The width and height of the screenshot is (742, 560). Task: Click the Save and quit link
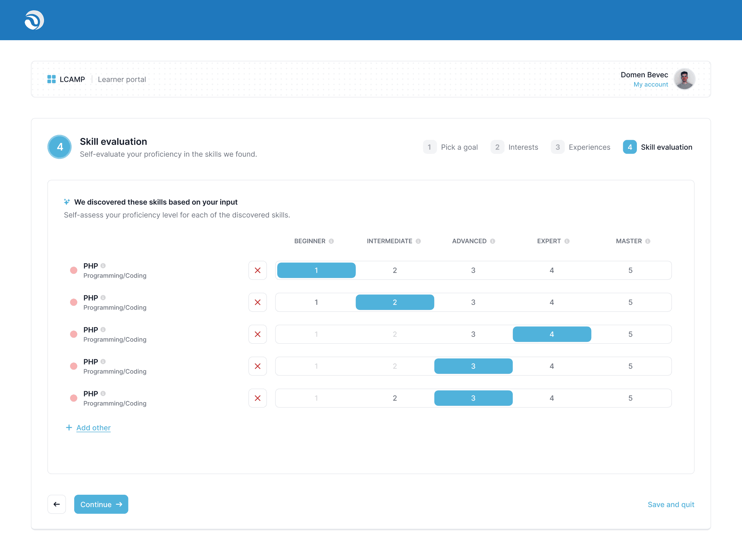[x=671, y=504]
